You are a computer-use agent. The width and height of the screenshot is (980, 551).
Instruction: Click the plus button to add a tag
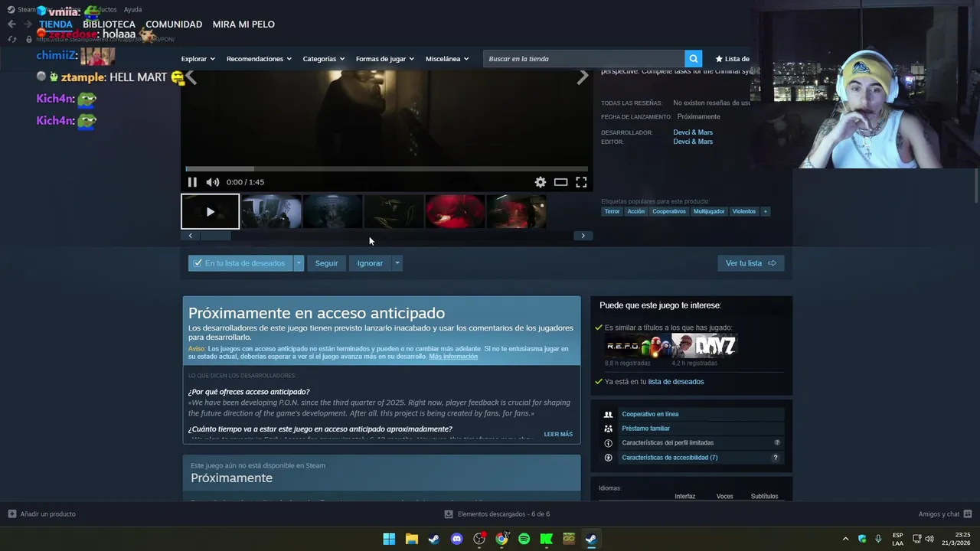765,211
